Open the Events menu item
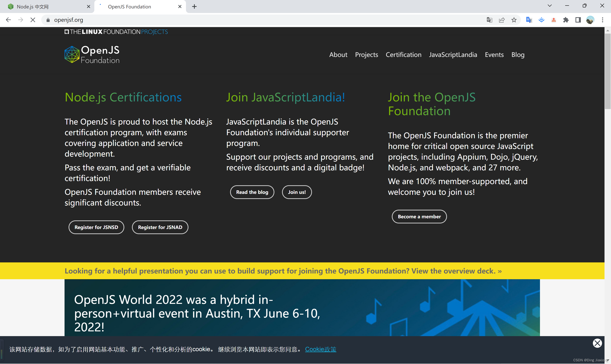The width and height of the screenshot is (611, 364). tap(494, 54)
